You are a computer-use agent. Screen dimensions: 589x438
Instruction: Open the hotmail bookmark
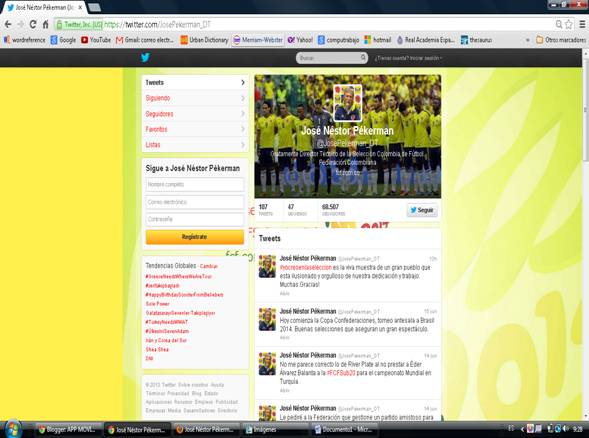click(378, 40)
